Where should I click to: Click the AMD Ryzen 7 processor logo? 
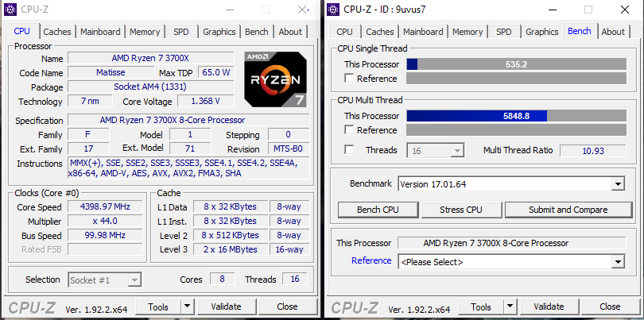tap(275, 79)
